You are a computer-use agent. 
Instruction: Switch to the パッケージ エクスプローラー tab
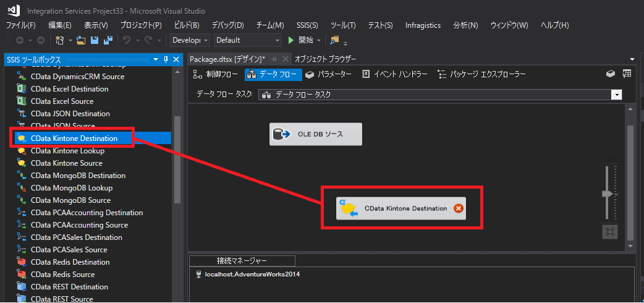coord(482,74)
